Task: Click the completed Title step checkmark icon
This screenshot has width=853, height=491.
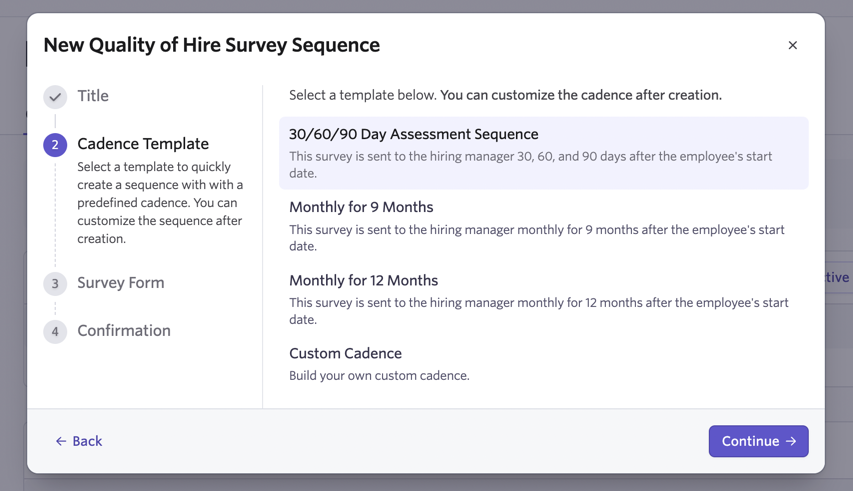Action: coord(55,97)
